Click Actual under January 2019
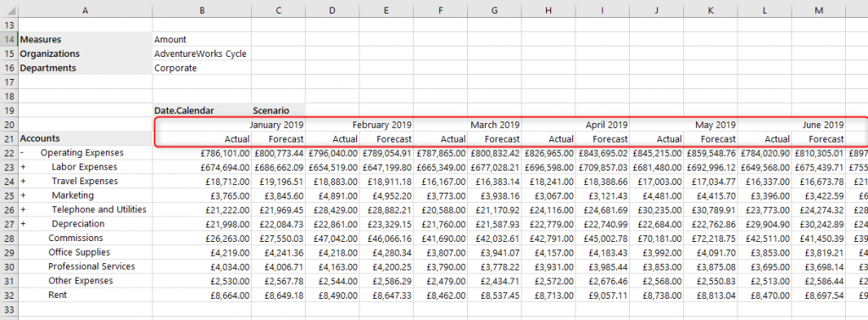 pyautogui.click(x=202, y=138)
